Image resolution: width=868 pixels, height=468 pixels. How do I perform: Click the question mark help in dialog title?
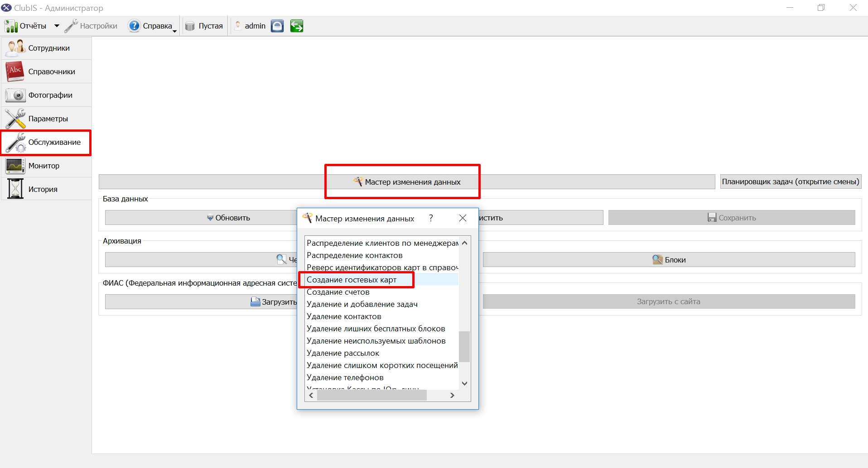coord(431,218)
